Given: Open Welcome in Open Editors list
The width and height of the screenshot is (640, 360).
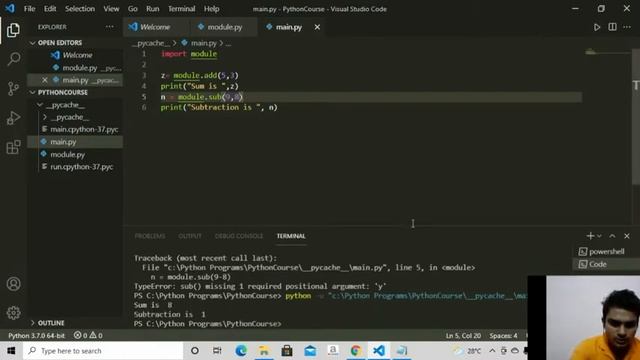Looking at the screenshot, I should coord(77,55).
